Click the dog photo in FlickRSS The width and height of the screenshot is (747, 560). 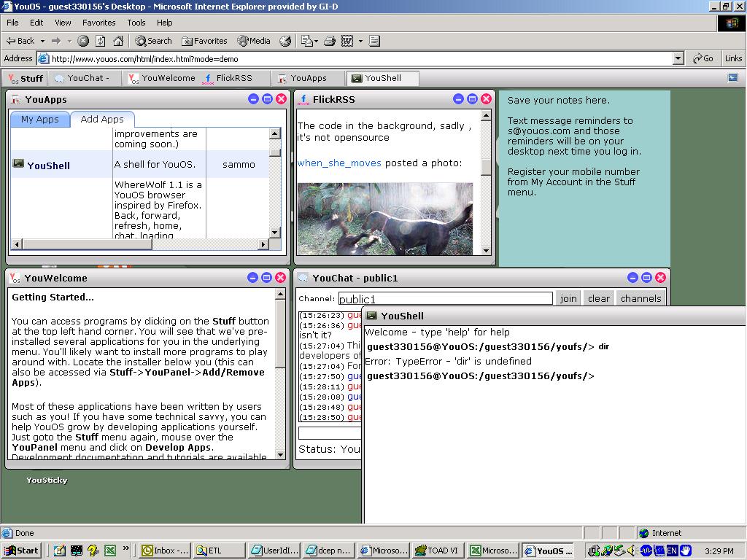coord(385,219)
